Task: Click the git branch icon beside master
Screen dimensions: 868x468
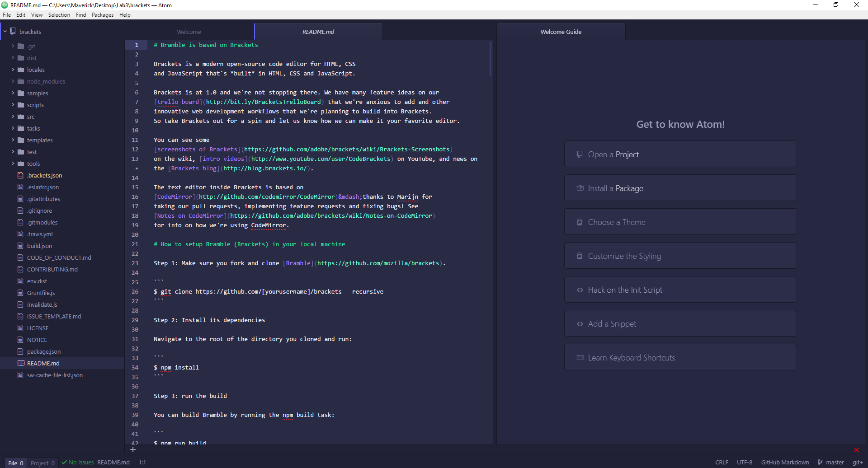Action: pyautogui.click(x=820, y=462)
